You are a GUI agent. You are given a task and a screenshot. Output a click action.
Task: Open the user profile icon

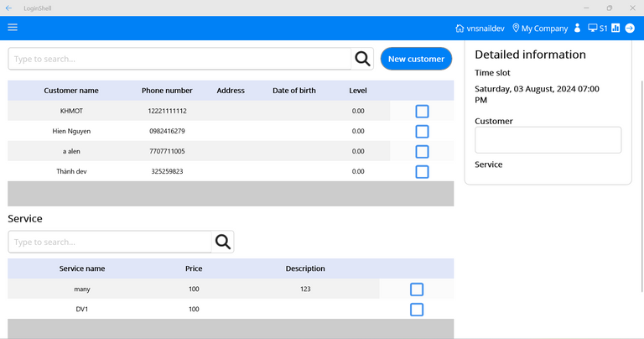(577, 29)
